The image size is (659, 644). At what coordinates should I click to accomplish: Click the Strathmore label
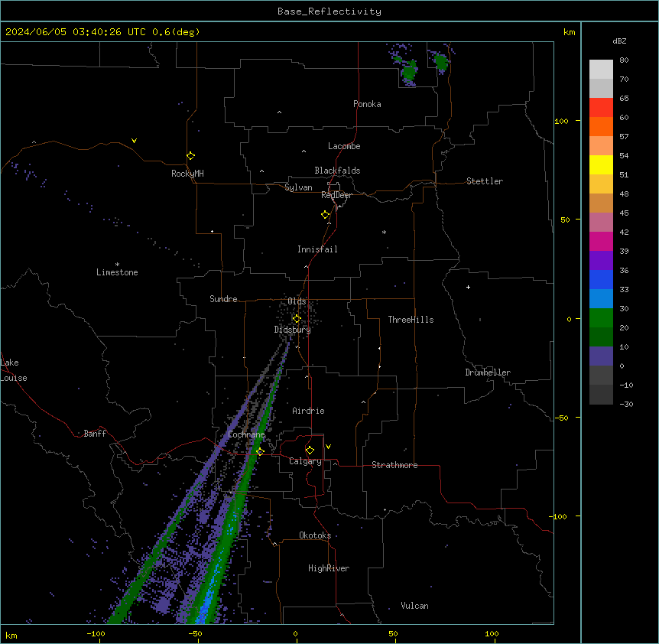(x=394, y=465)
